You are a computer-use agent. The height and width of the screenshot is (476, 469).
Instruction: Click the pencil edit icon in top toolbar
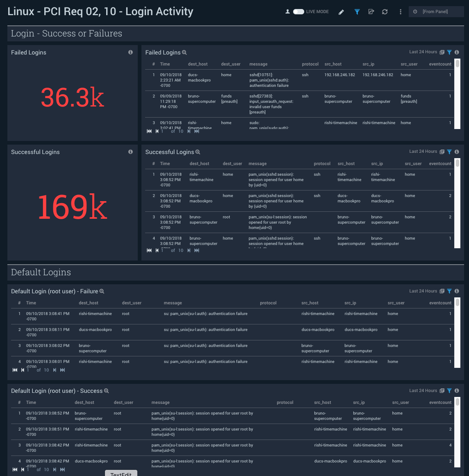(342, 12)
